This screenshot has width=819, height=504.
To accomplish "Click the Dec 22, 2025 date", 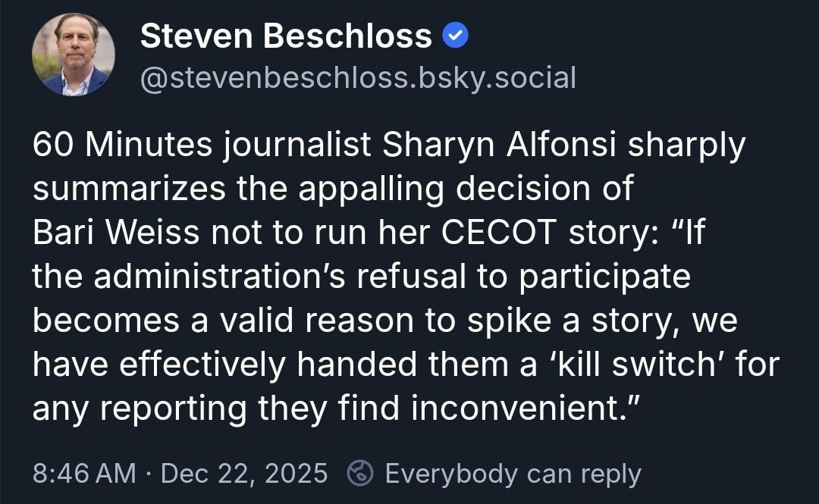I will (x=244, y=474).
